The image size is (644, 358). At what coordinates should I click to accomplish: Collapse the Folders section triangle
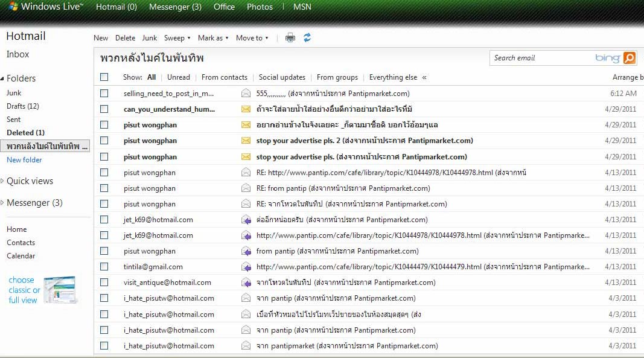[2, 78]
